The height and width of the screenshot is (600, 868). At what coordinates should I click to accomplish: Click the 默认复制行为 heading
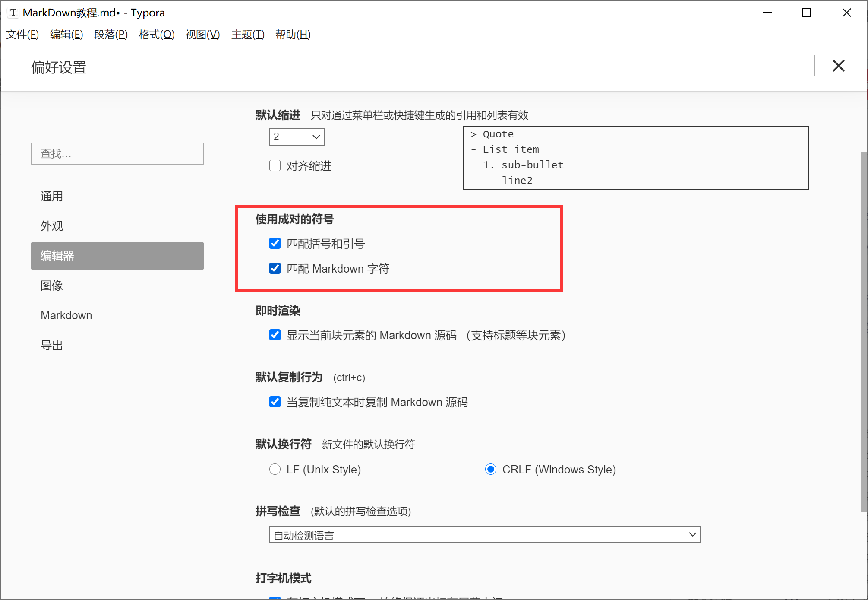289,377
